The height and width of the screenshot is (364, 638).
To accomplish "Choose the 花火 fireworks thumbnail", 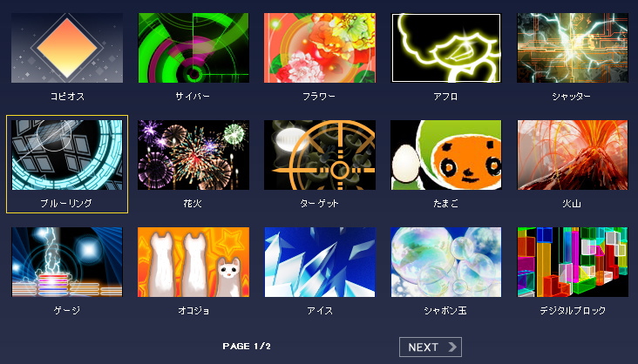I will point(193,155).
